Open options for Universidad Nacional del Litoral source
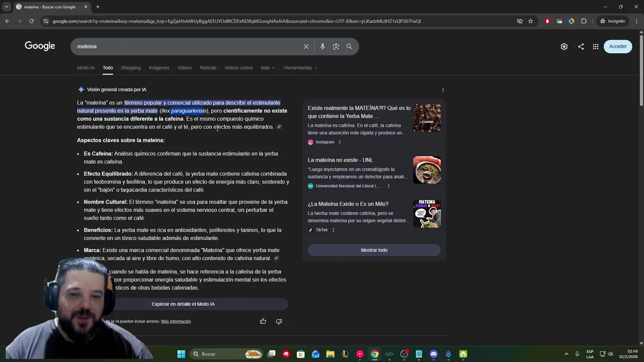The width and height of the screenshot is (644, 362). click(x=388, y=186)
